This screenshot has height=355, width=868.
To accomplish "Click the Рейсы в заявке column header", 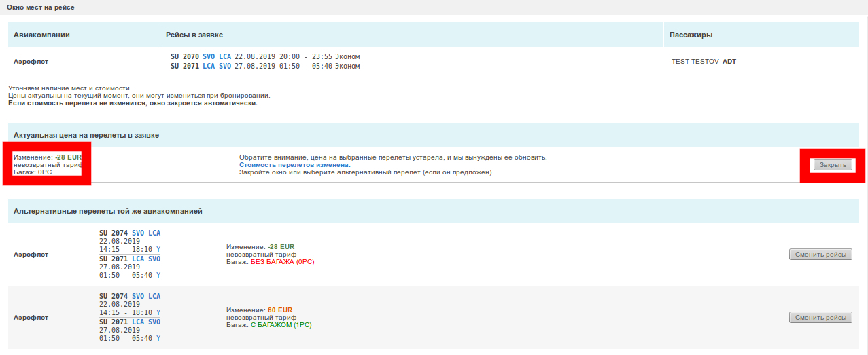I will coord(194,35).
